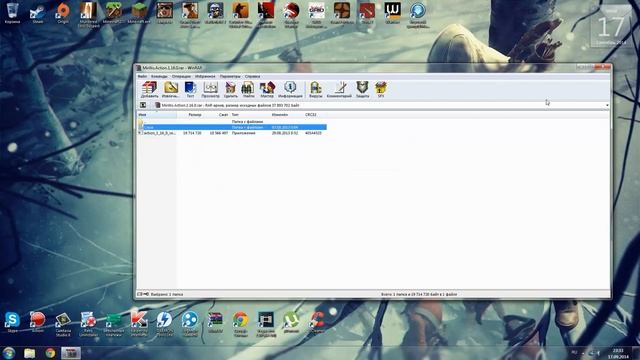Open Chrome from the taskbar

tap(50, 353)
